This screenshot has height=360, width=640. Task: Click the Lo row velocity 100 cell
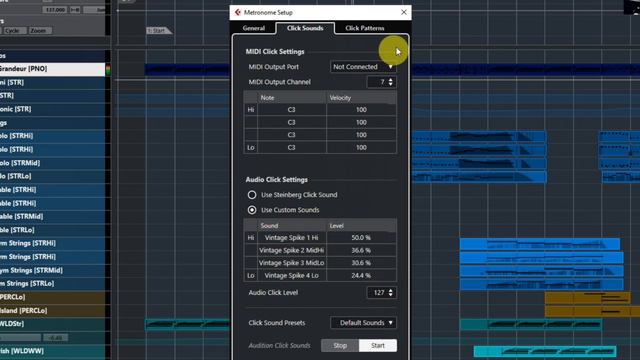coord(361,147)
